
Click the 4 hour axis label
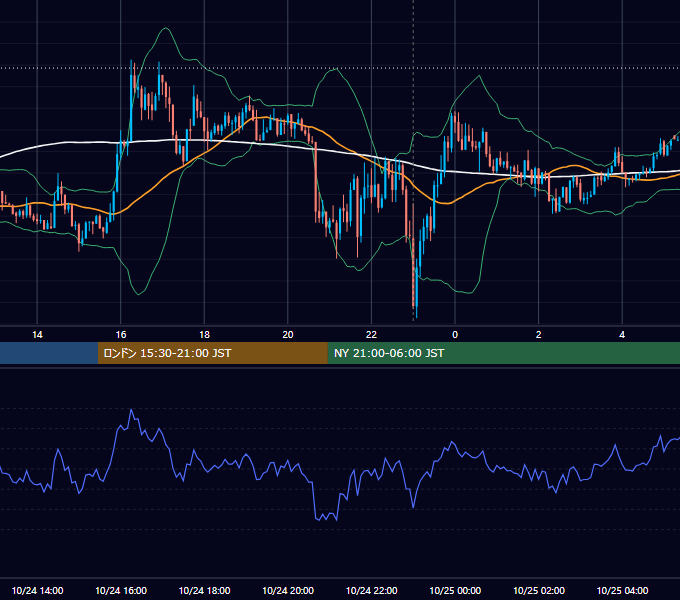click(622, 335)
